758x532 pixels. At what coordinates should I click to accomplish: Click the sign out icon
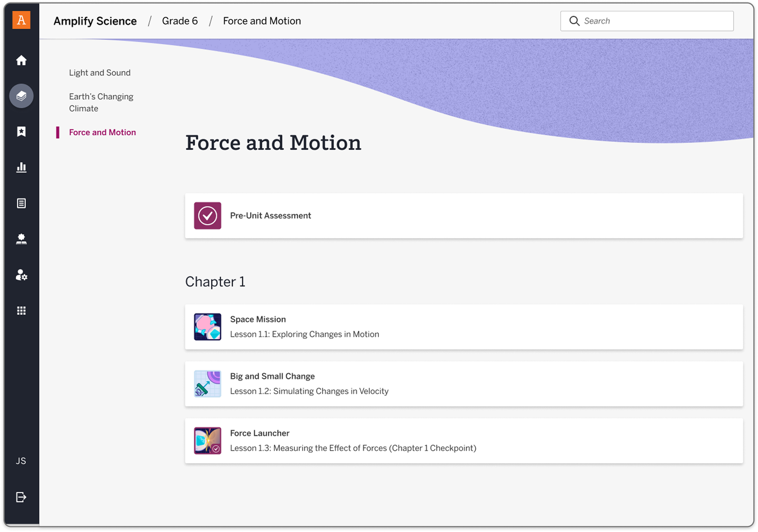(21, 497)
